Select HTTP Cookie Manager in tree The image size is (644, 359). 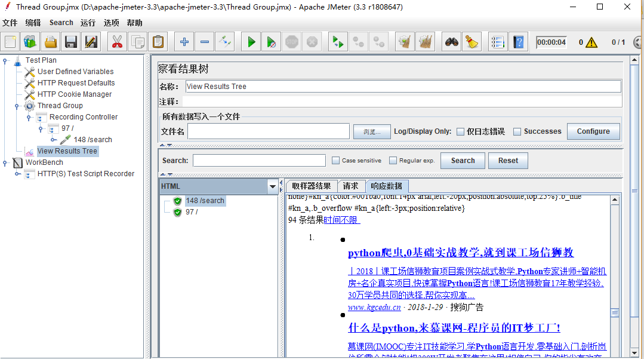pyautogui.click(x=75, y=94)
